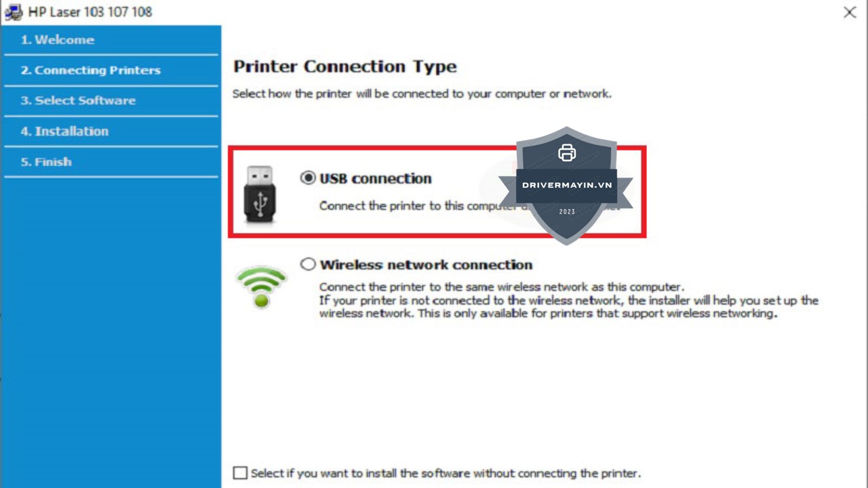Viewport: 868px width, 488px height.
Task: Close the HP Laser installer window
Action: 850,12
